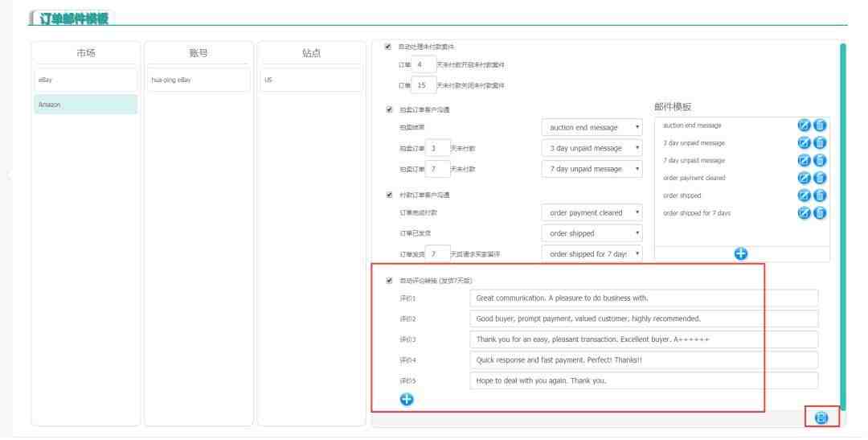The height and width of the screenshot is (440, 868).
Task: Delete the auction end message template
Action: coord(820,125)
